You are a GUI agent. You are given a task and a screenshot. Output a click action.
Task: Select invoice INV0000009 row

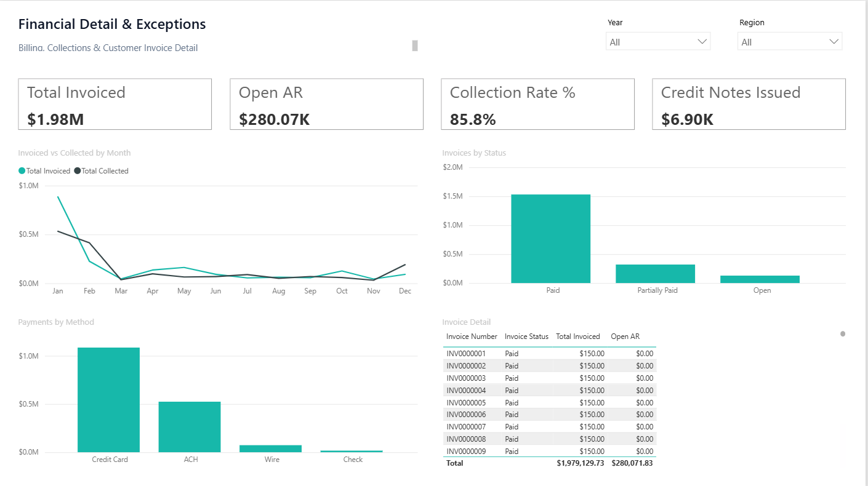coord(550,451)
